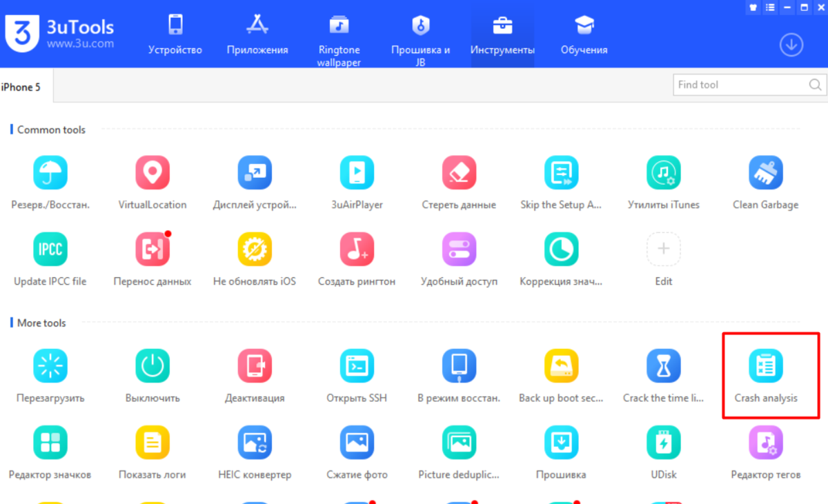Screen dimensions: 828x504
Task: Start the 3uAirPlayer tool
Action: tap(357, 173)
